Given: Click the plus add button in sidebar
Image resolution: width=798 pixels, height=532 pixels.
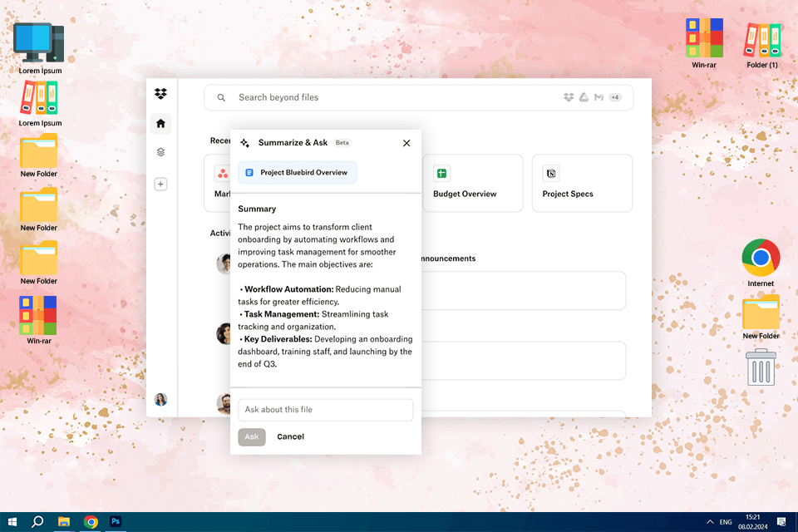Looking at the screenshot, I should pyautogui.click(x=160, y=185).
